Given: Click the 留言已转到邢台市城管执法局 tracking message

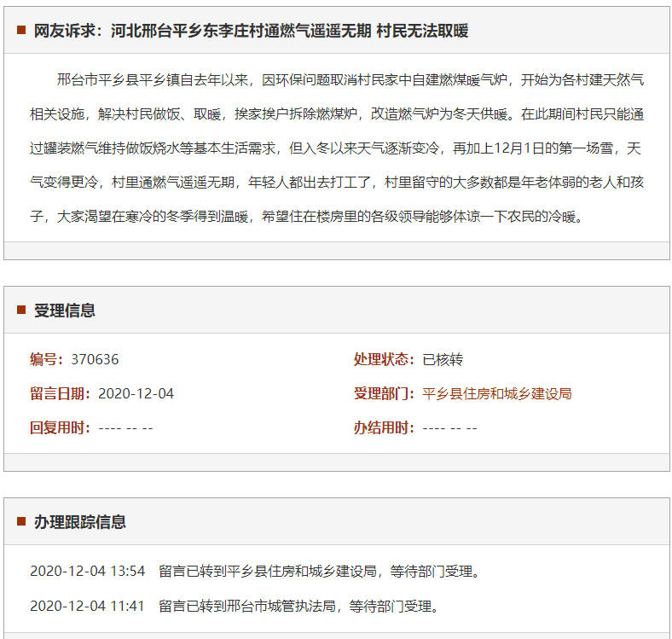Looking at the screenshot, I should (x=300, y=607).
